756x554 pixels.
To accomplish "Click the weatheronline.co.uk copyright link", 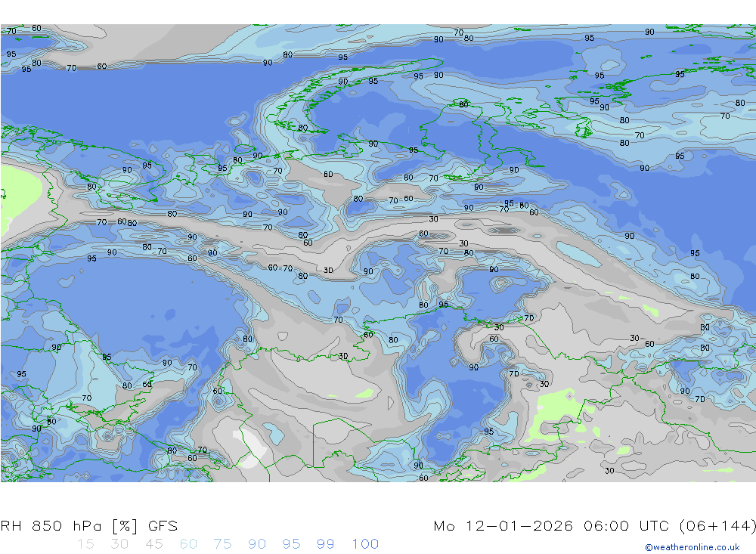I will (692, 547).
